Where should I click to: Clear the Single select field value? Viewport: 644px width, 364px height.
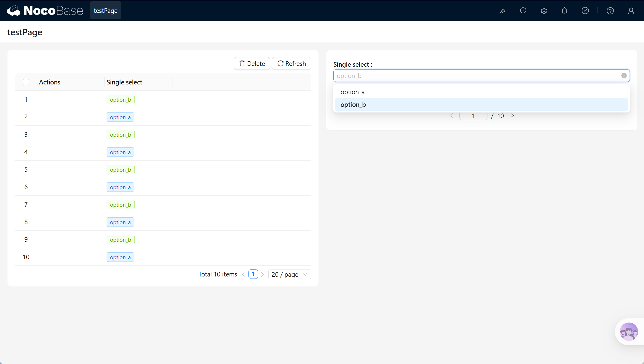click(624, 75)
